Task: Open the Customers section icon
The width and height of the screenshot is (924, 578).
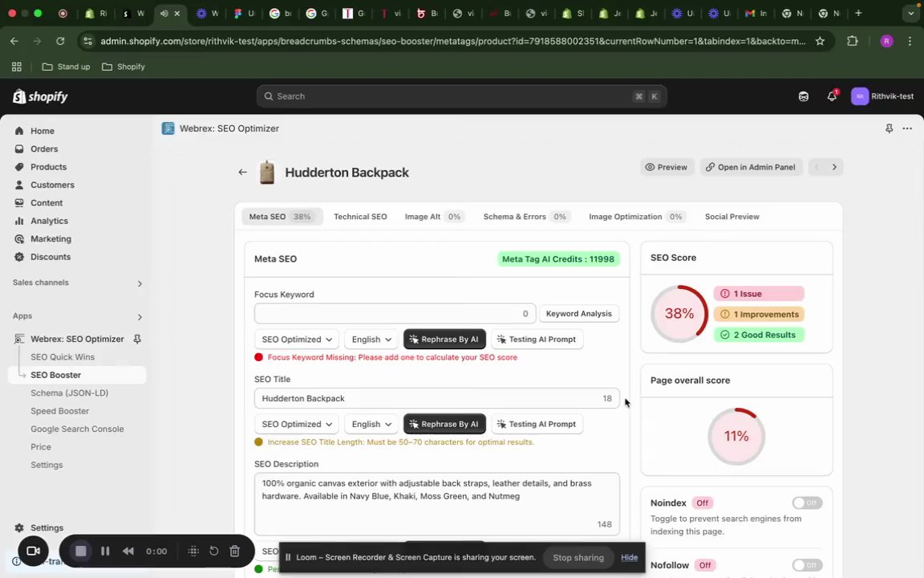Action: [x=19, y=185]
